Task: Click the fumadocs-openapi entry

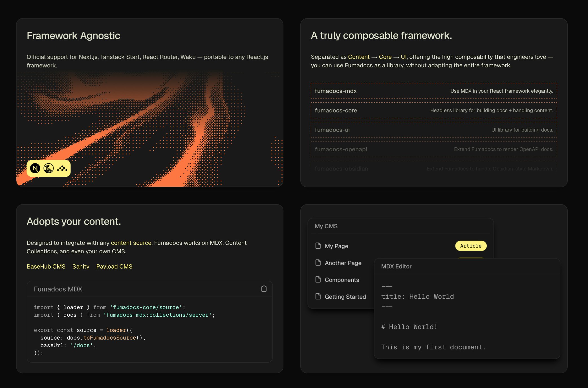Action: point(434,149)
